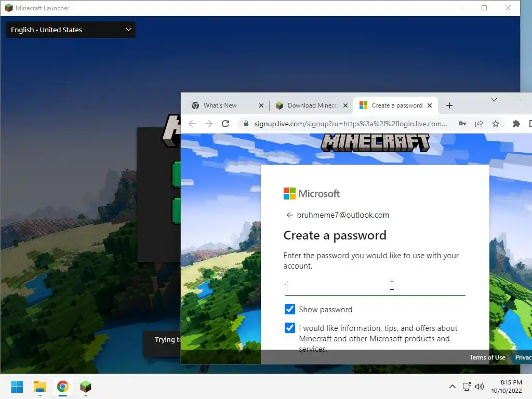Open the Terms of Use link
The width and height of the screenshot is (532, 399).
point(487,357)
